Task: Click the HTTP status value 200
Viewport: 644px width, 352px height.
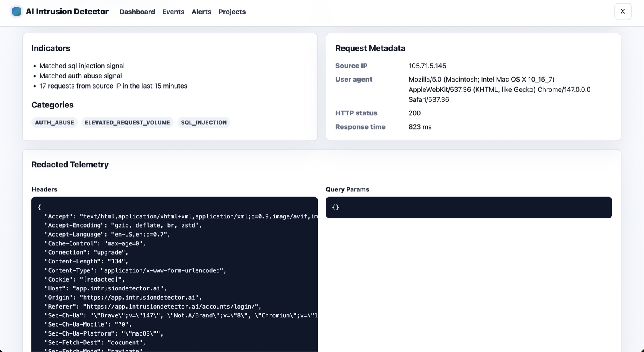Action: 415,113
